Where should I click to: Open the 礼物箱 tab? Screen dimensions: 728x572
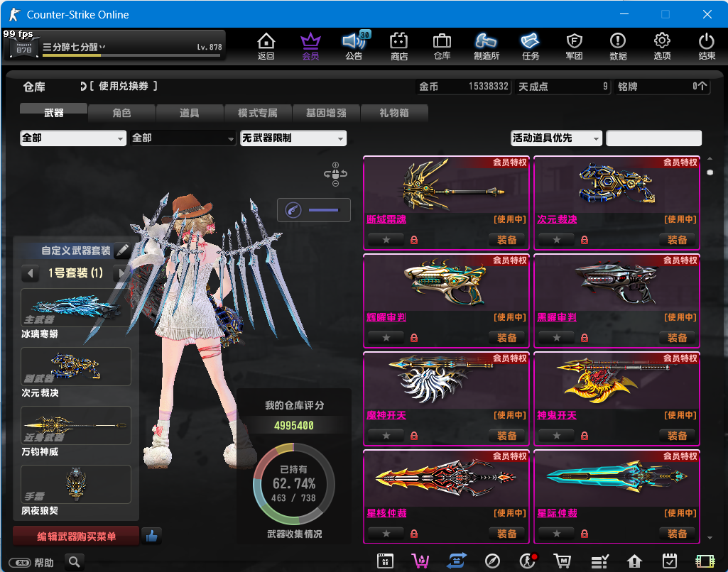pyautogui.click(x=393, y=113)
